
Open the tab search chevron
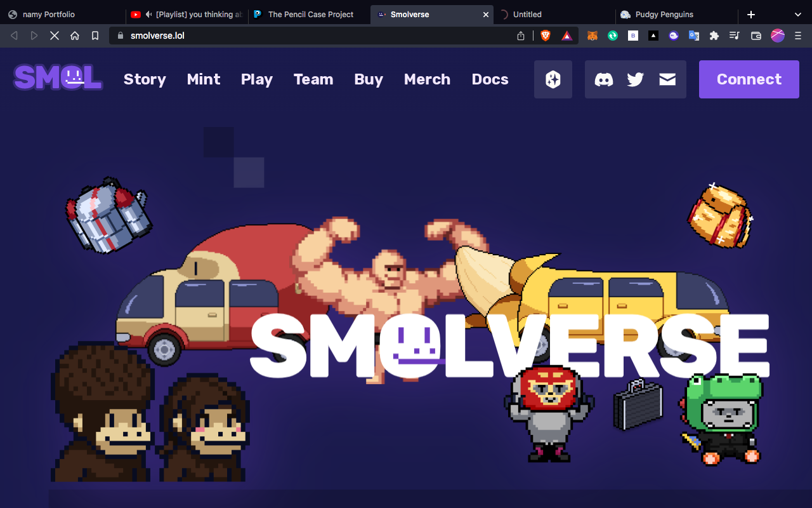pyautogui.click(x=798, y=14)
